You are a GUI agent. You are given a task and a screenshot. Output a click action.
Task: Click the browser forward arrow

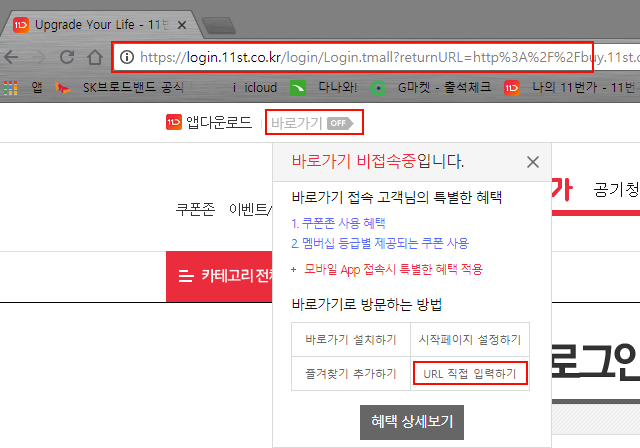point(39,57)
